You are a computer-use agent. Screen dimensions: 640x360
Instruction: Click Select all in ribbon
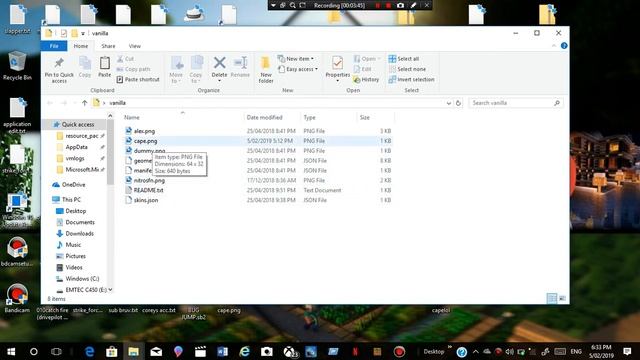[x=404, y=59]
